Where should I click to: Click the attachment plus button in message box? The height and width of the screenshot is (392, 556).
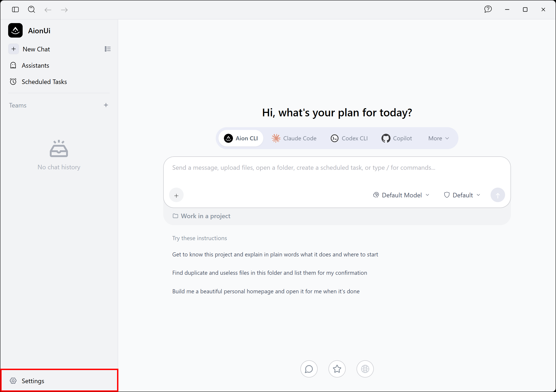176,195
